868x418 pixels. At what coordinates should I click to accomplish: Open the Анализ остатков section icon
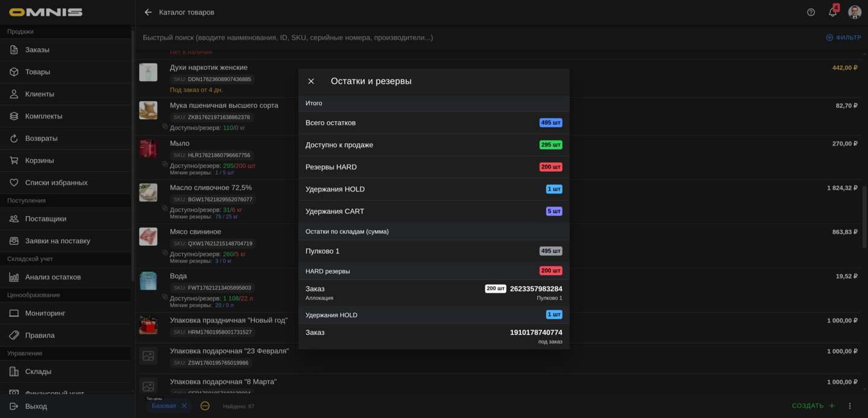click(13, 277)
